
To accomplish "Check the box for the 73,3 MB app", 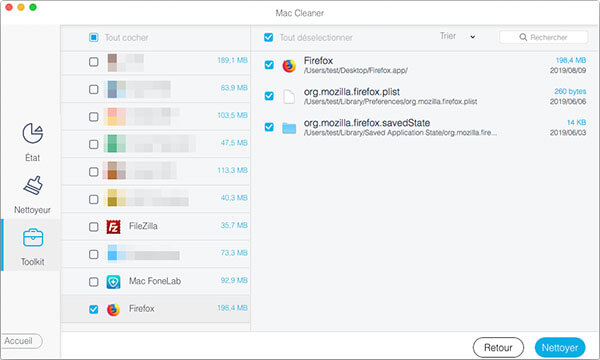I will (x=94, y=254).
